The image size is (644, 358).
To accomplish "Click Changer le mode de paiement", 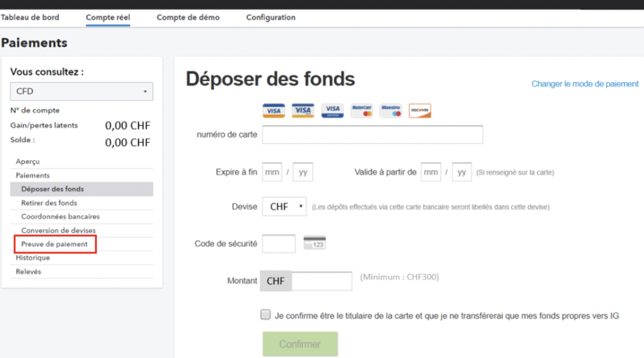I will coord(584,83).
